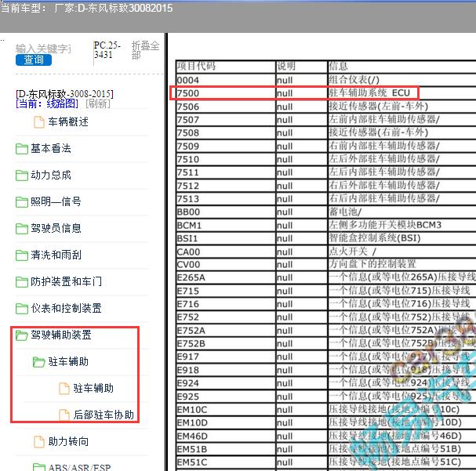476x471 pixels.
Task: Click the 方向盘下的控制装置 cell
Action: (x=372, y=264)
